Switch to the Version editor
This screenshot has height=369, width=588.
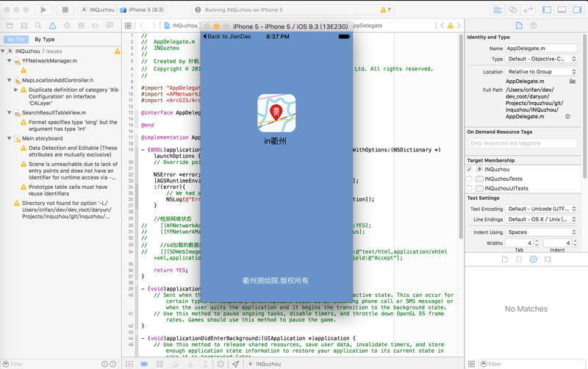point(528,10)
